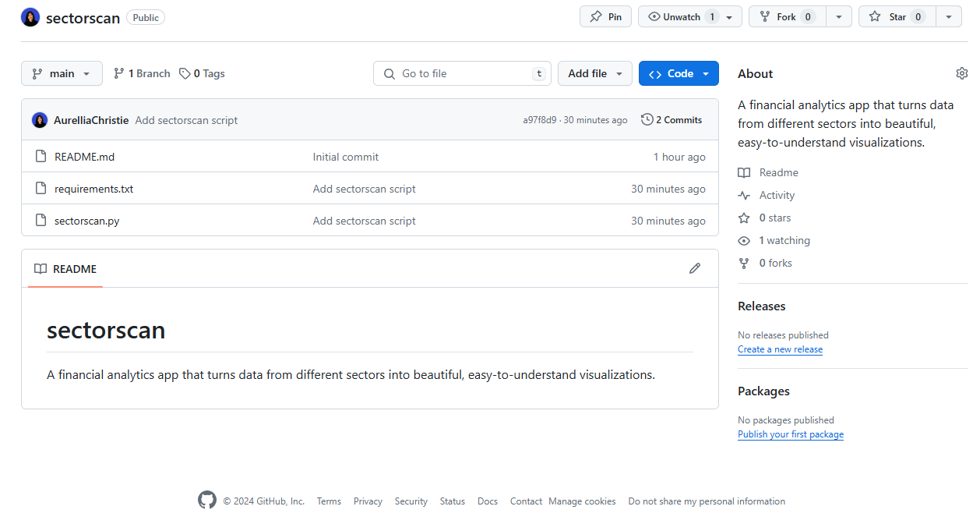Click the star icon beside 0 stars
The image size is (980, 531).
click(x=744, y=218)
